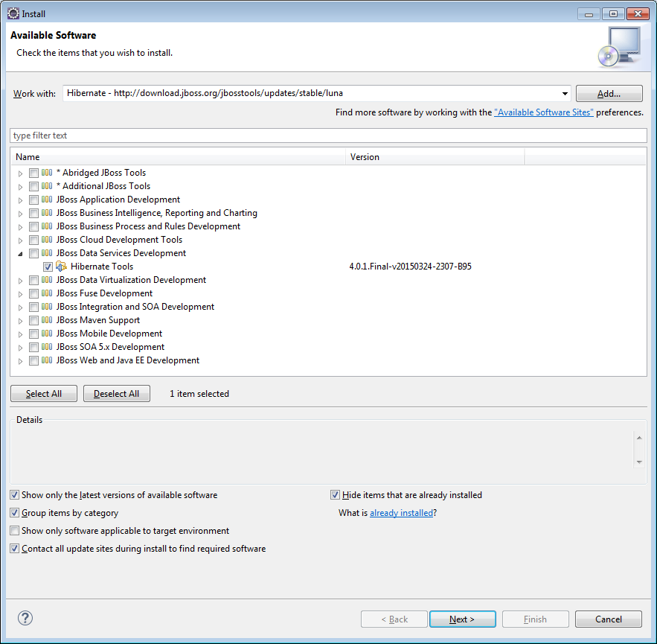657x644 pixels.
Task: Open the Available Software Sites link
Action: (x=543, y=112)
